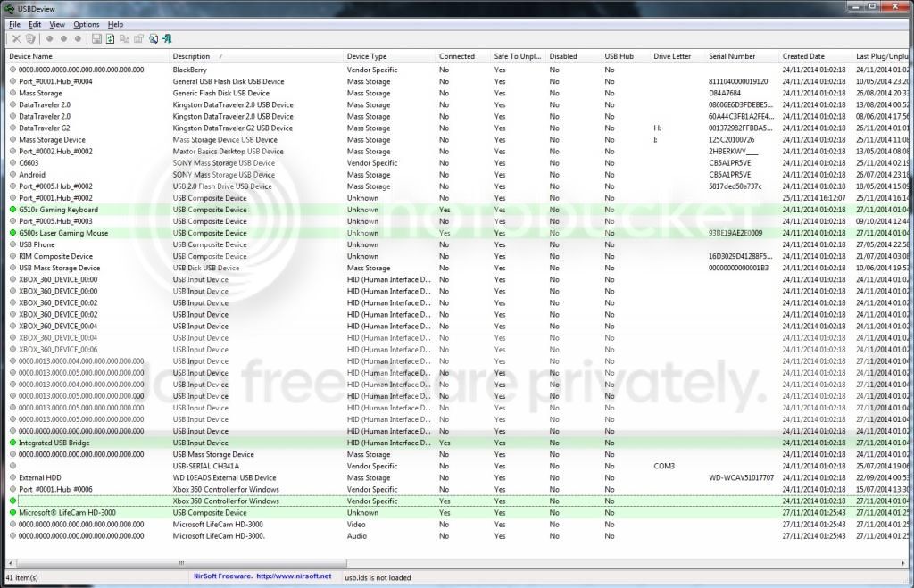Click the Uninstall Selected Devices X icon
Viewport: 914px width, 588px height.
[x=16, y=39]
